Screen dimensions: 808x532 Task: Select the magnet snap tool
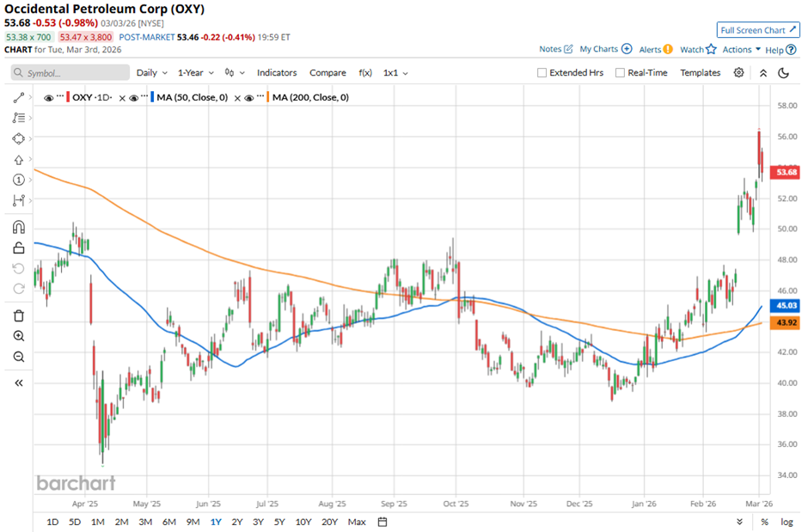coord(18,228)
